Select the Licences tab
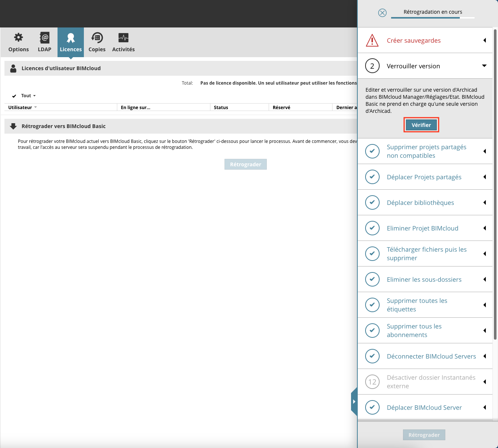The height and width of the screenshot is (448, 498). coord(71,42)
